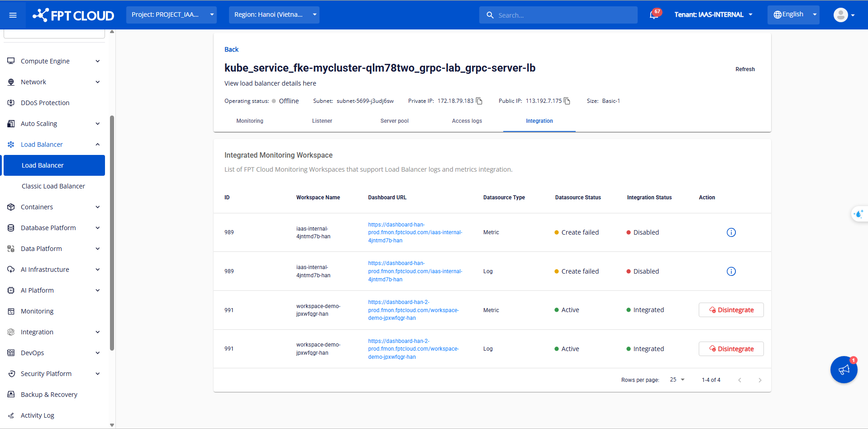The image size is (868, 429).
Task: Switch to the Listener tab
Action: pyautogui.click(x=322, y=121)
